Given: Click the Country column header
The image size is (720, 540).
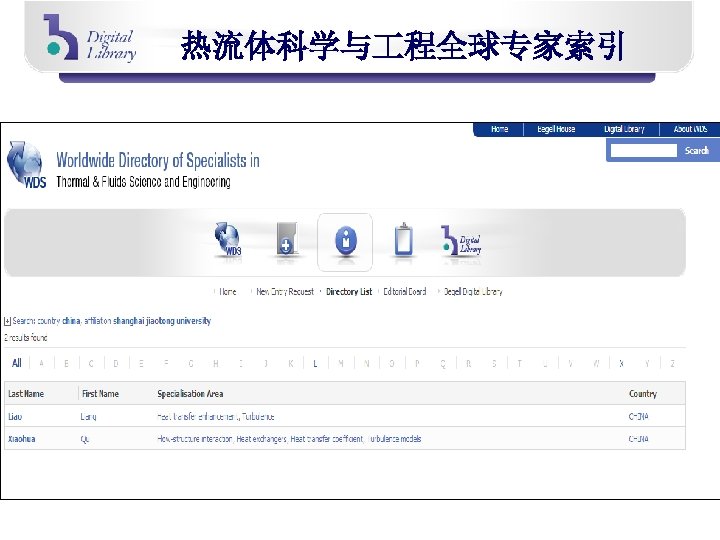Looking at the screenshot, I should coord(643,394).
